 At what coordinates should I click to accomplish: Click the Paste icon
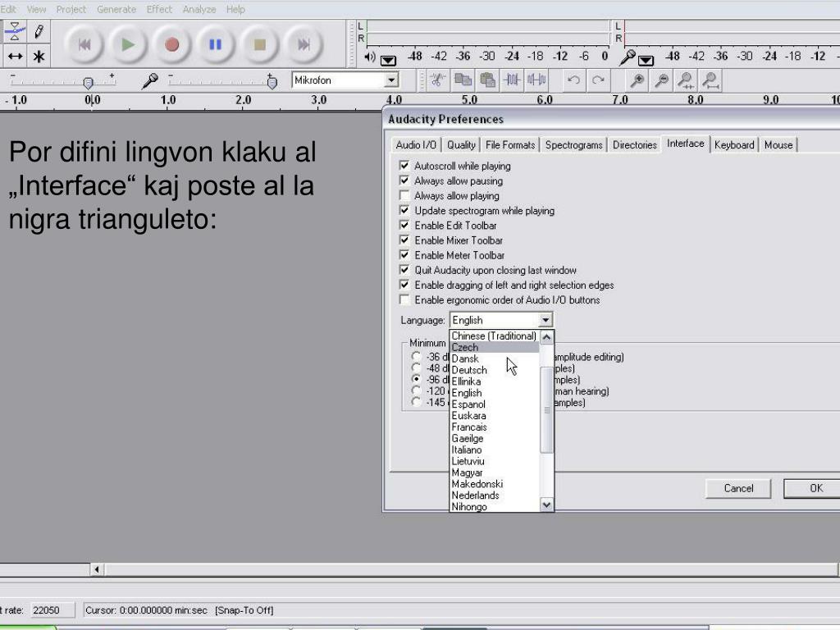[x=487, y=80]
